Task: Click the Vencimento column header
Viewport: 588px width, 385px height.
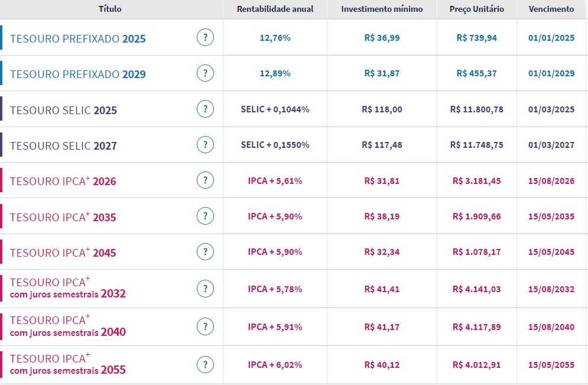Action: click(x=551, y=9)
